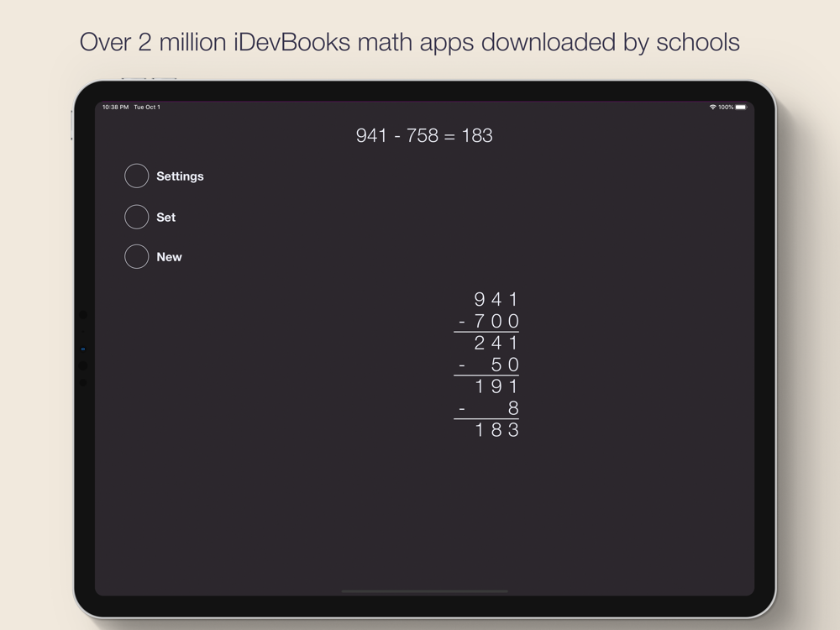Click the Tue Oct 1 date
This screenshot has height=630, width=840.
(x=147, y=108)
